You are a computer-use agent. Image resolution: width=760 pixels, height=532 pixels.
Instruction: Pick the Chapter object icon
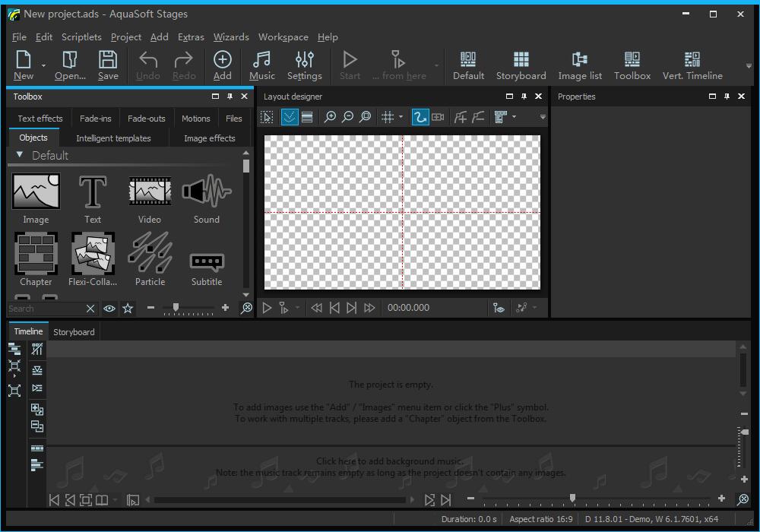[36, 255]
